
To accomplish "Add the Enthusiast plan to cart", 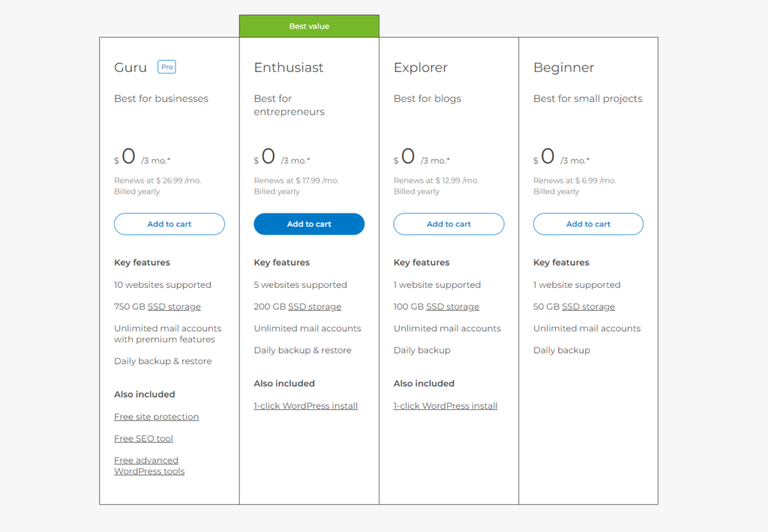I will pyautogui.click(x=309, y=224).
